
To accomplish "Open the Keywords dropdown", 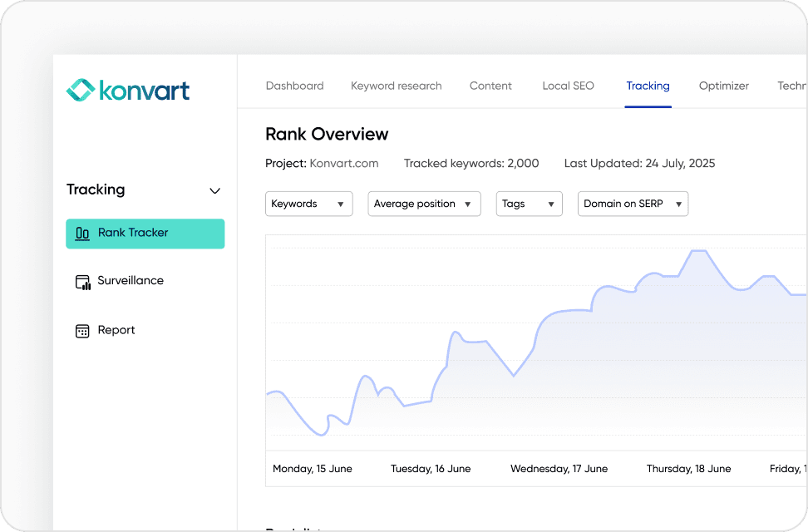I will (x=308, y=204).
